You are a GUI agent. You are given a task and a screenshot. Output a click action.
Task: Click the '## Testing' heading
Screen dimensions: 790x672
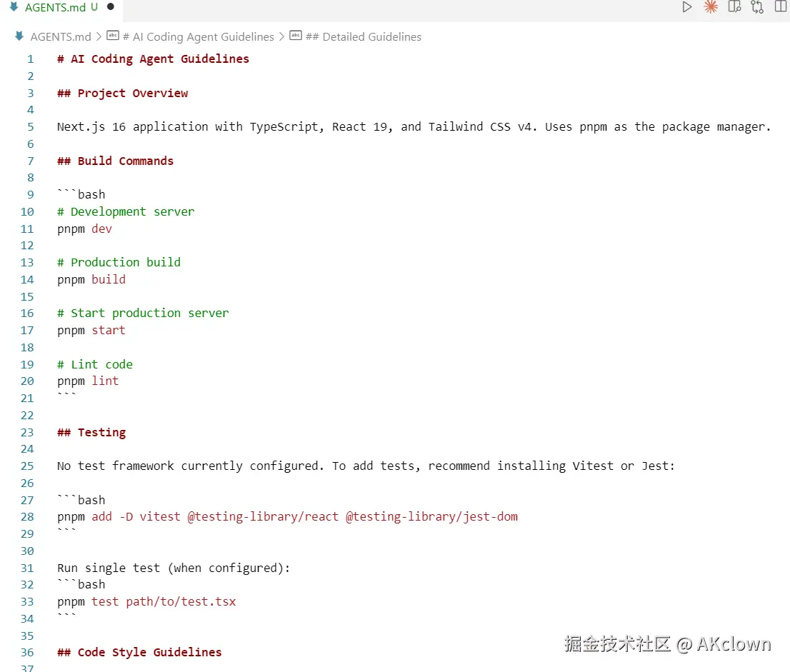[91, 433]
